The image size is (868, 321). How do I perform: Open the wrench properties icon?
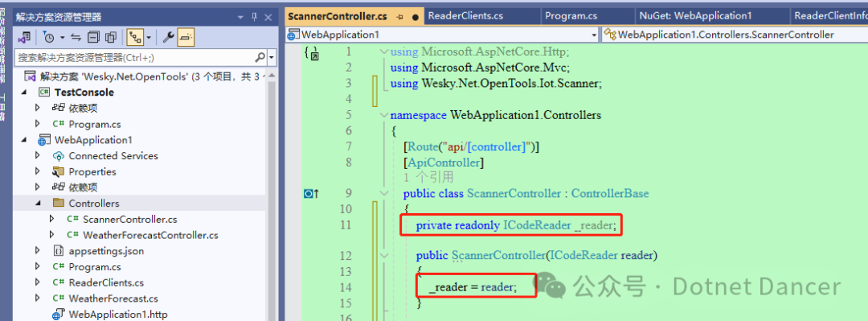click(168, 38)
